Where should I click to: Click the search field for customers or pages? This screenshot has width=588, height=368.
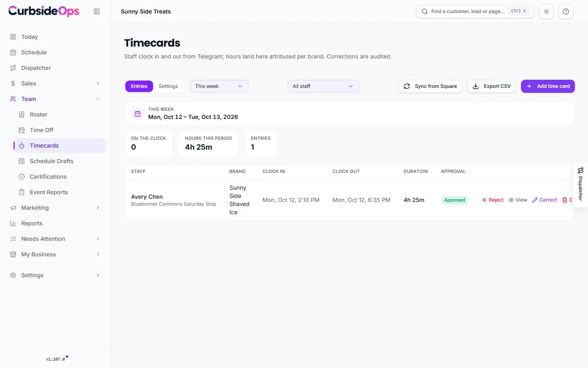point(475,11)
